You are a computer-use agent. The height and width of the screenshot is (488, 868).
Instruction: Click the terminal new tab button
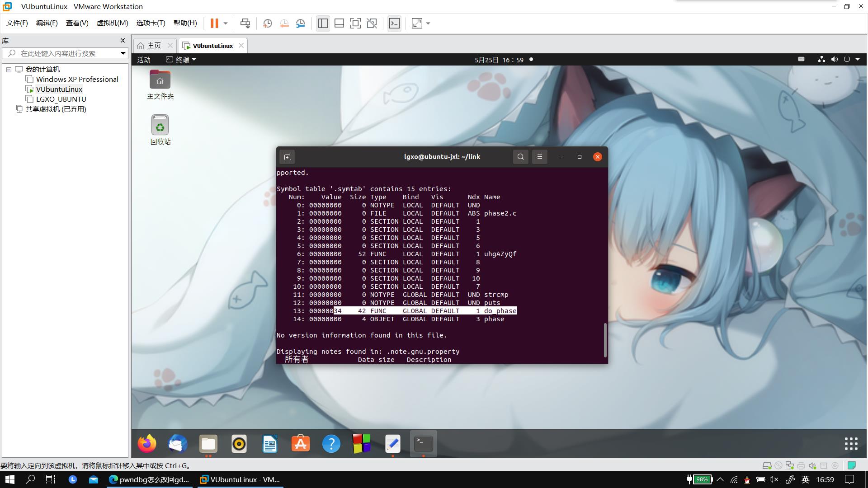pyautogui.click(x=287, y=157)
